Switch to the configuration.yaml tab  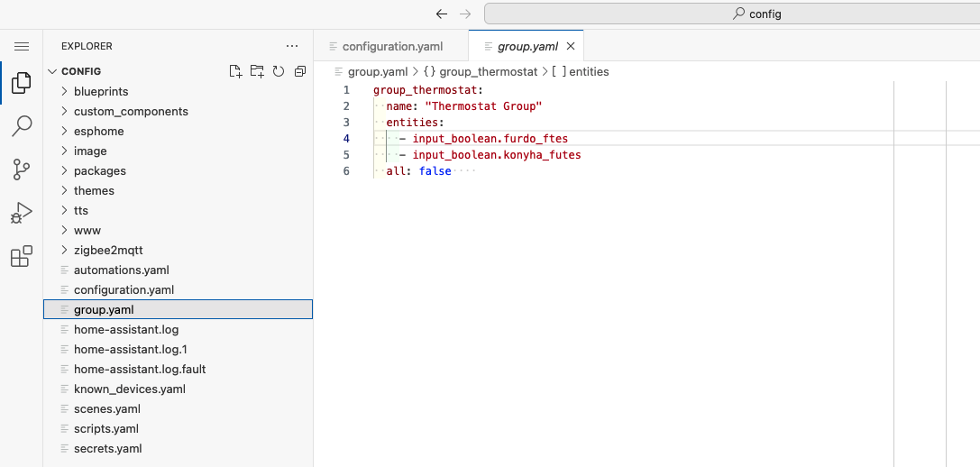(x=390, y=46)
